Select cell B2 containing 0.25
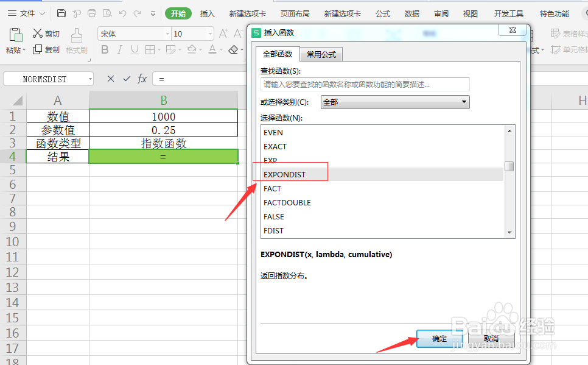Viewport: 588px width, 365px height. coord(164,130)
